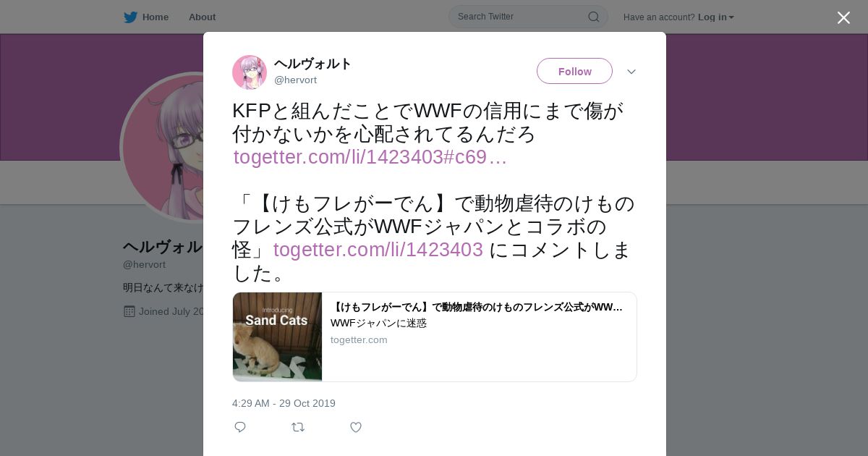Open the Home menu item
This screenshot has width=868, height=456.
coord(155,17)
